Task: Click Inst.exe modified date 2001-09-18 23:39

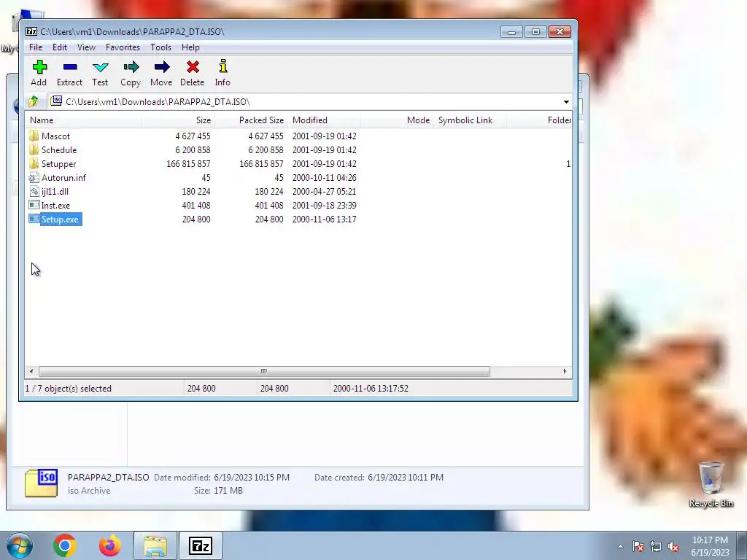Action: pos(325,205)
